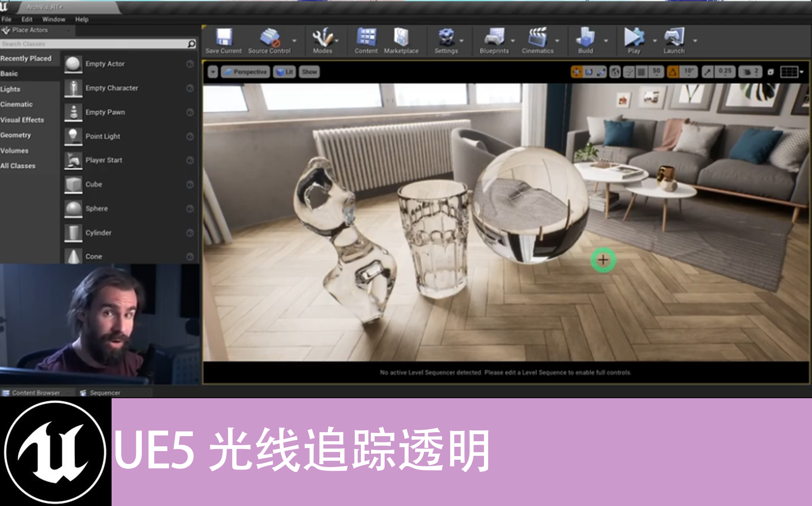Select the translate transform gizmo tool
Screen dimensions: 812x506
tap(577, 72)
